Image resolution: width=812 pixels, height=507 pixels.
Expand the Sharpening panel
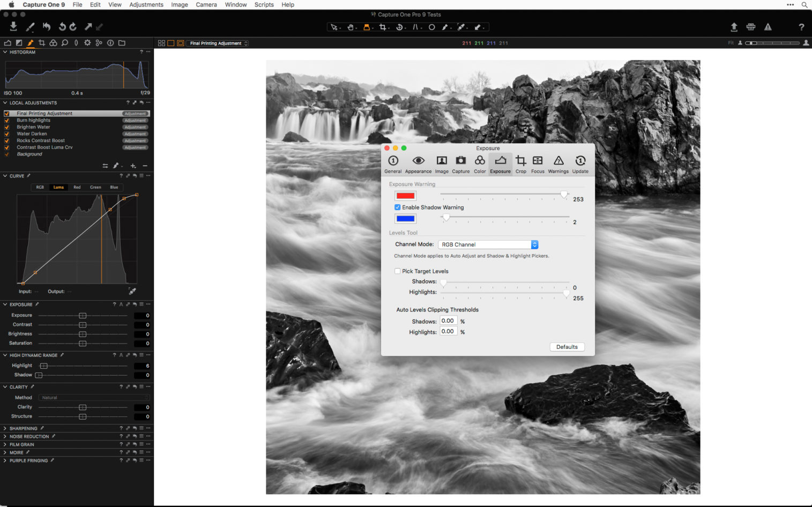point(4,428)
